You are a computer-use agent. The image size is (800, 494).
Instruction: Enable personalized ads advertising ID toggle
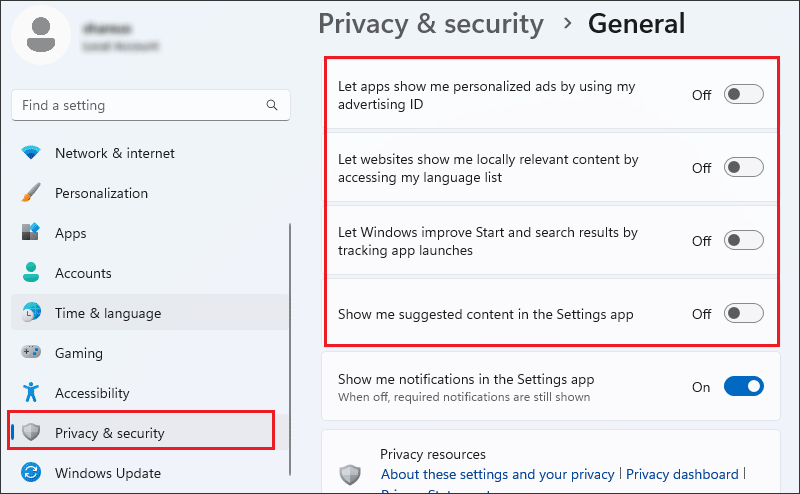coord(743,94)
